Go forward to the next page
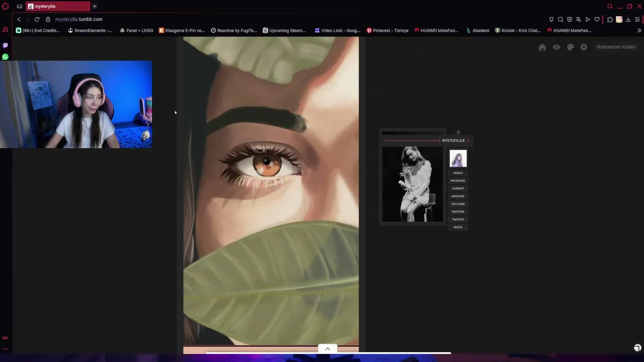The height and width of the screenshot is (362, 644). pyautogui.click(x=28, y=19)
